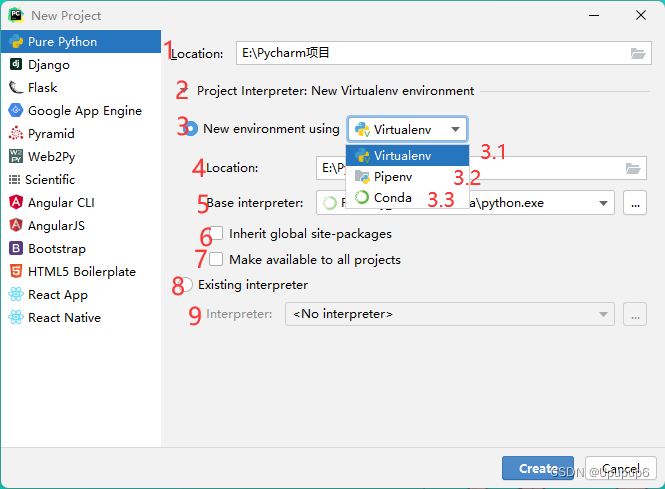This screenshot has height=489, width=665.
Task: Click the React App icon
Action: point(16,294)
